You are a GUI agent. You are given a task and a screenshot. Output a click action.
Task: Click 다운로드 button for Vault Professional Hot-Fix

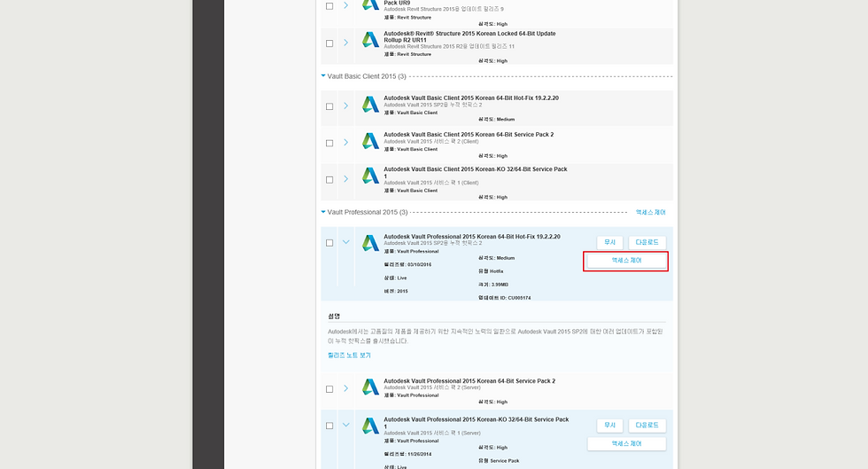pyautogui.click(x=647, y=242)
